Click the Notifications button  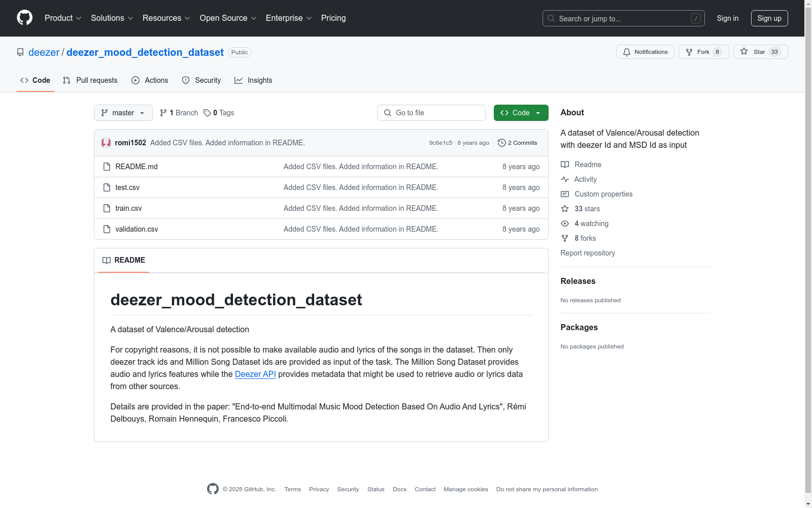tap(645, 52)
